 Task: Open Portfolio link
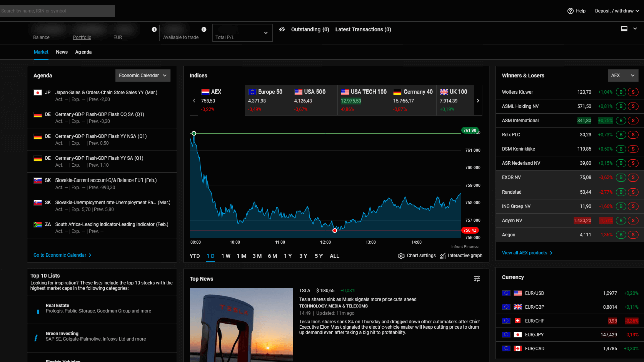(82, 37)
